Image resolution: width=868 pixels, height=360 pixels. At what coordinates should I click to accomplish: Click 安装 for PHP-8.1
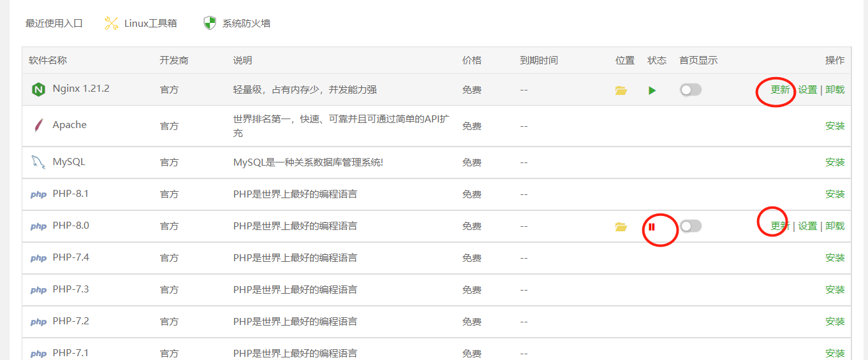tap(835, 194)
